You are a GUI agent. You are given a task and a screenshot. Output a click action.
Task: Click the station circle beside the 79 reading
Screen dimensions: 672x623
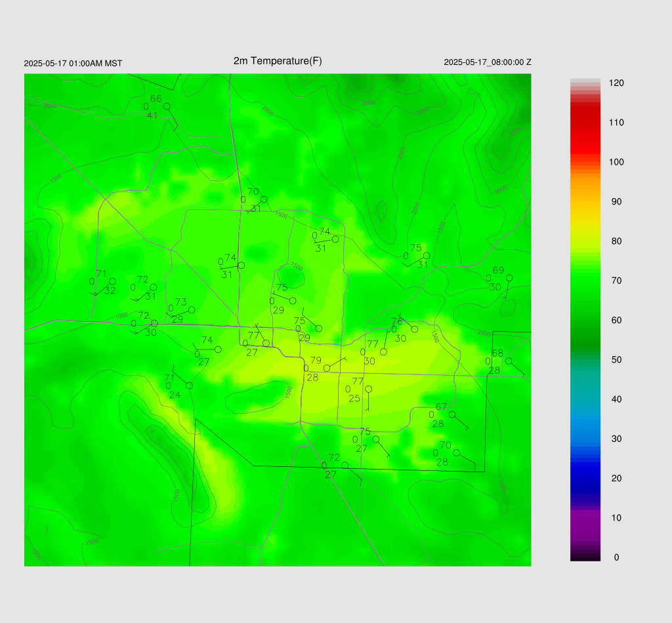[x=327, y=369]
